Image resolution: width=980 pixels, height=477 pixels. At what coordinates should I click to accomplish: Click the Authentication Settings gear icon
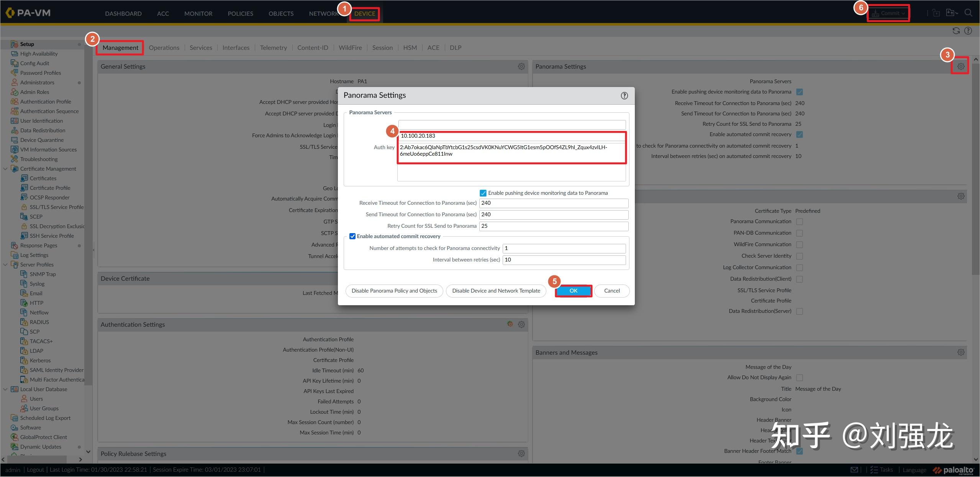pyautogui.click(x=521, y=324)
